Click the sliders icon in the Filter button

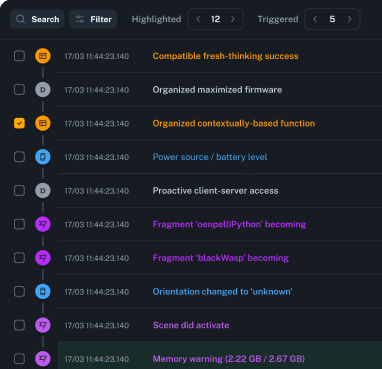tap(80, 19)
